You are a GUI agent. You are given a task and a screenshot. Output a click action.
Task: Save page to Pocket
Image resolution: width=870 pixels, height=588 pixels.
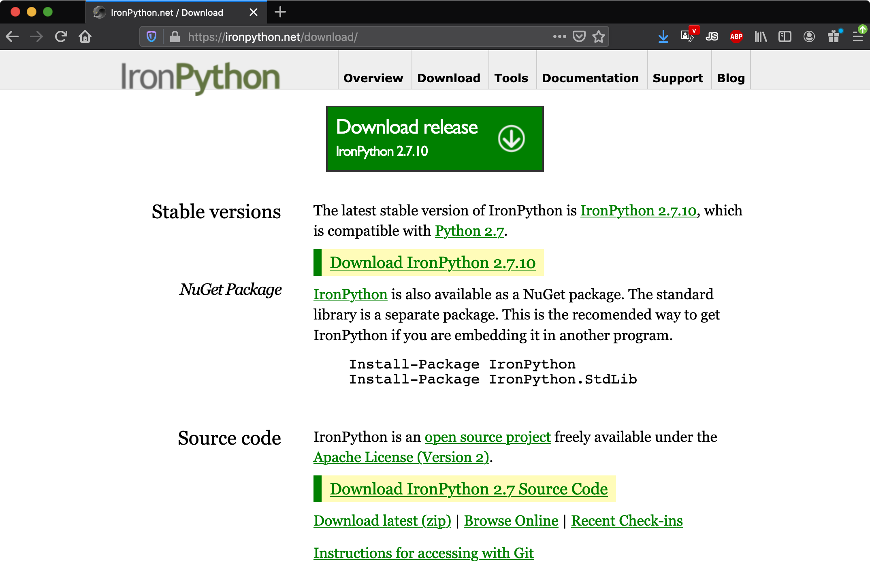click(579, 37)
